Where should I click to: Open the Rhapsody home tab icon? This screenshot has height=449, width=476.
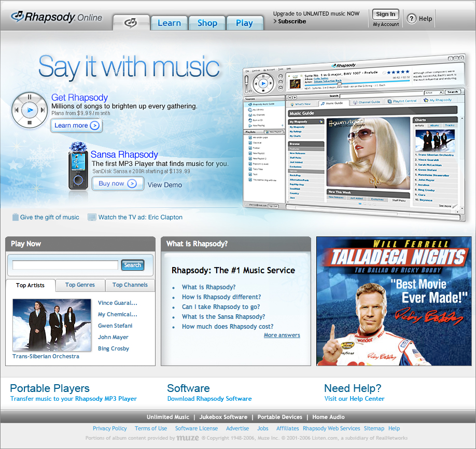point(131,22)
